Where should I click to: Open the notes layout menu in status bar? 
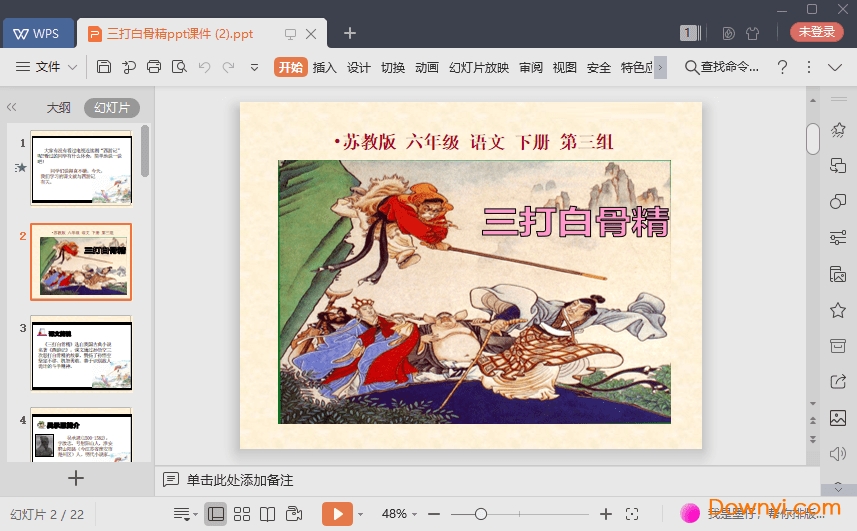pos(185,514)
